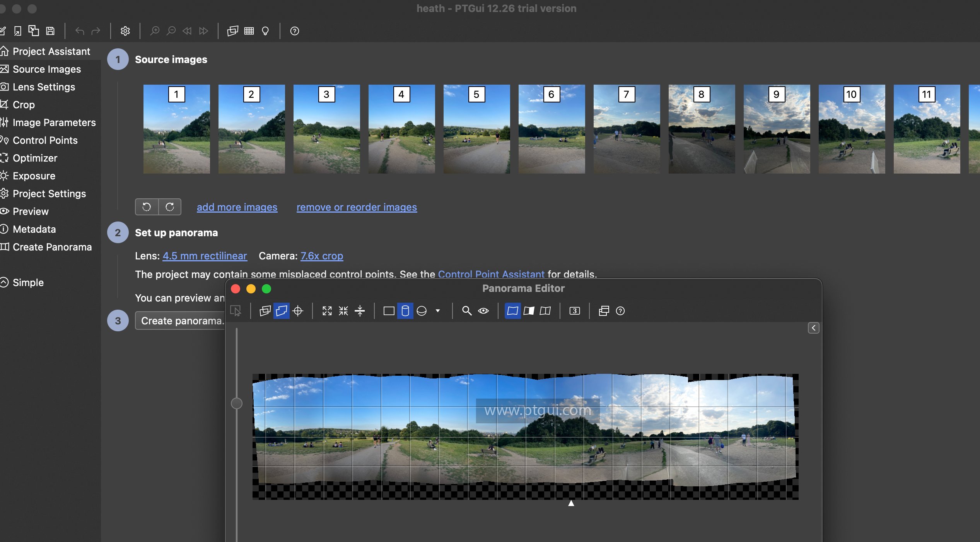Choose the spherical projection icon
Image resolution: width=980 pixels, height=542 pixels.
click(422, 311)
